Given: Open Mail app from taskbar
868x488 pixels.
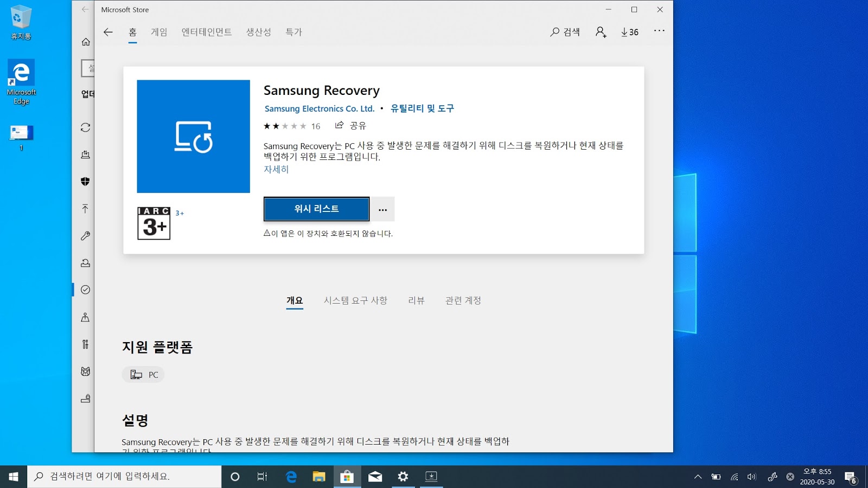Looking at the screenshot, I should (x=375, y=477).
